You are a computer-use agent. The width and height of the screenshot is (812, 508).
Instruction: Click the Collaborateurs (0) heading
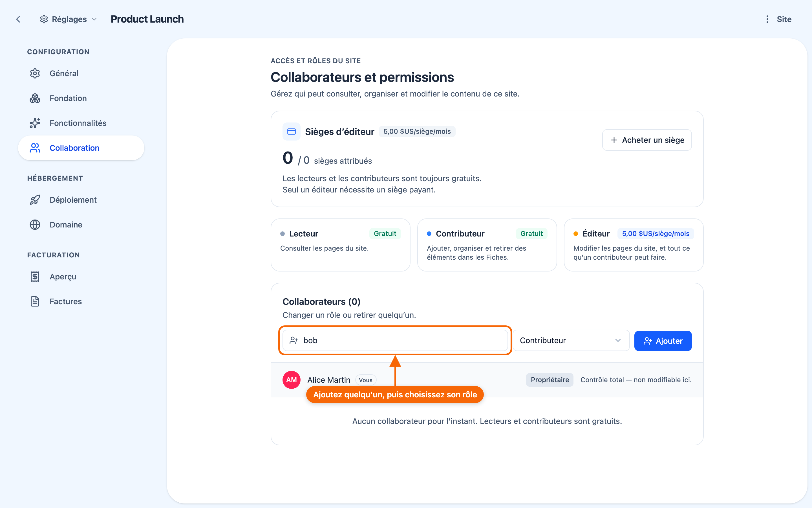[321, 301]
